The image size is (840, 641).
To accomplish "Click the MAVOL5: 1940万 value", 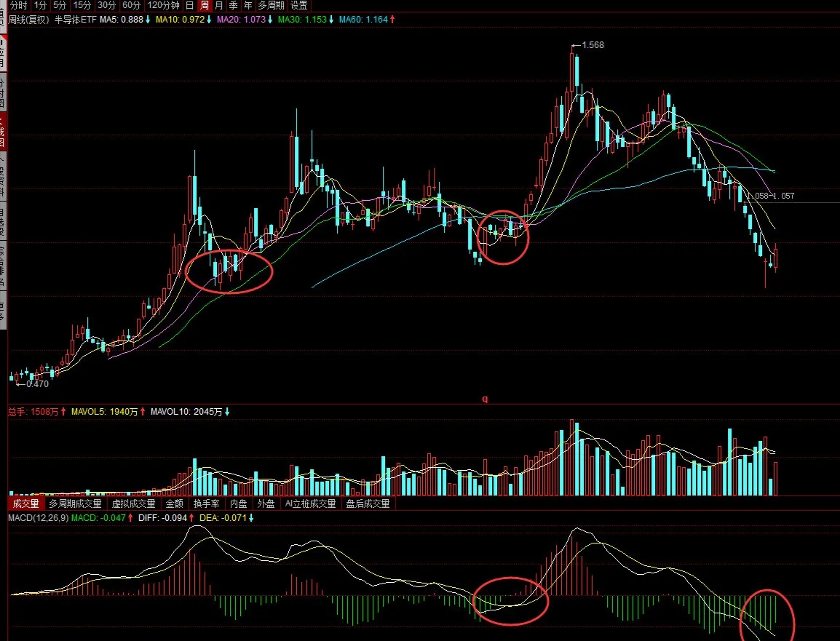I will tap(105, 412).
